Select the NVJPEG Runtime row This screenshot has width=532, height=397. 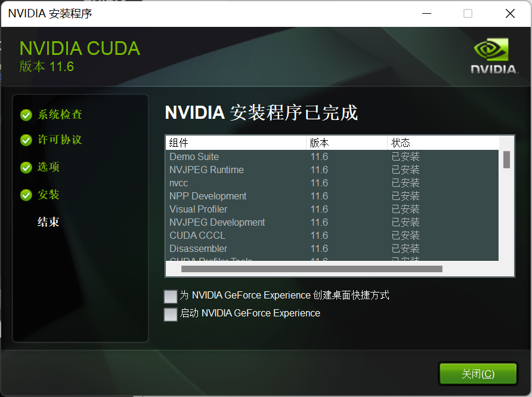click(x=332, y=170)
